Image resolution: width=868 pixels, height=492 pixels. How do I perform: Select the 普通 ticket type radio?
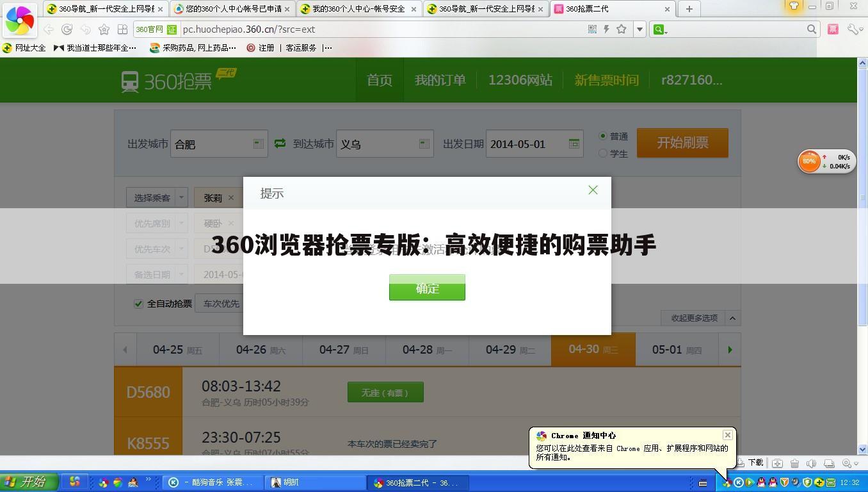[x=602, y=136]
